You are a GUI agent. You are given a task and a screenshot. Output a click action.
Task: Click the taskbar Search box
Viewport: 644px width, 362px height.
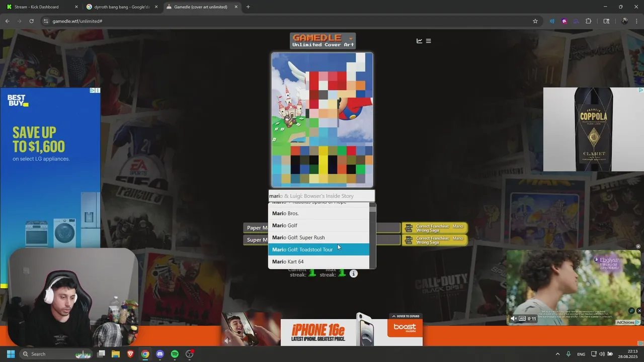pos(56,354)
